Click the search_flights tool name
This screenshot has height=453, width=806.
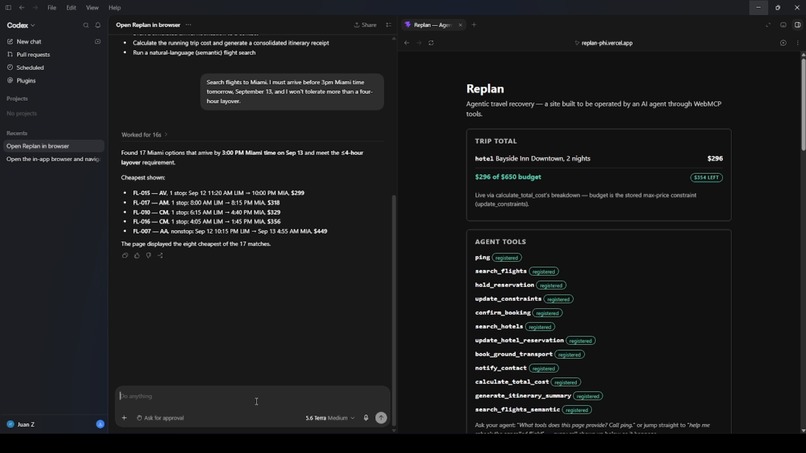(x=501, y=271)
